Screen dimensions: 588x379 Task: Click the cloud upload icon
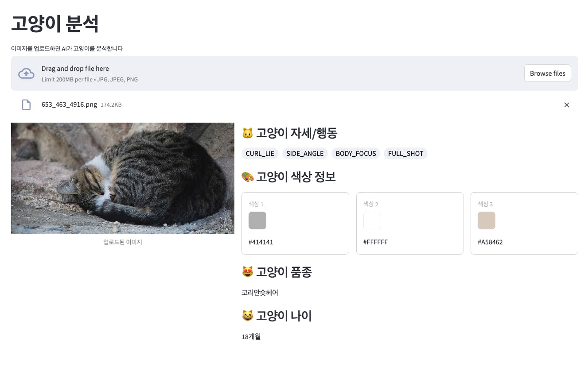(x=26, y=73)
